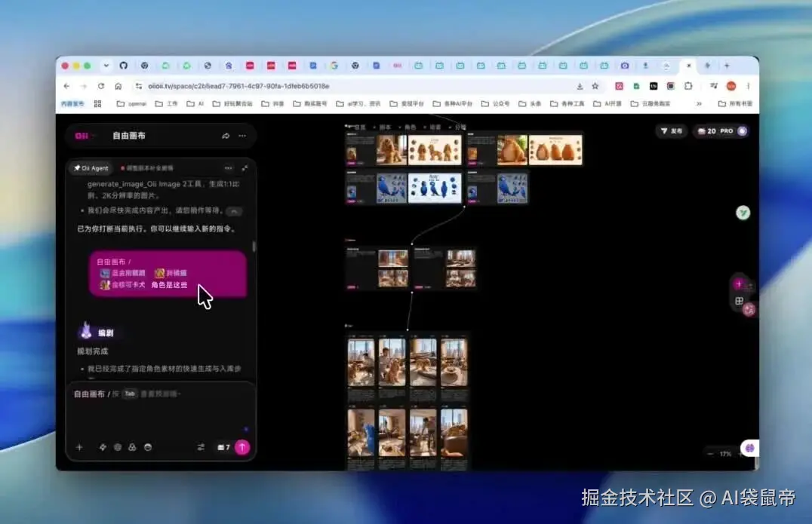Click the translate badge on the canvas toolbar
The width and height of the screenshot is (812, 524).
coord(749,310)
